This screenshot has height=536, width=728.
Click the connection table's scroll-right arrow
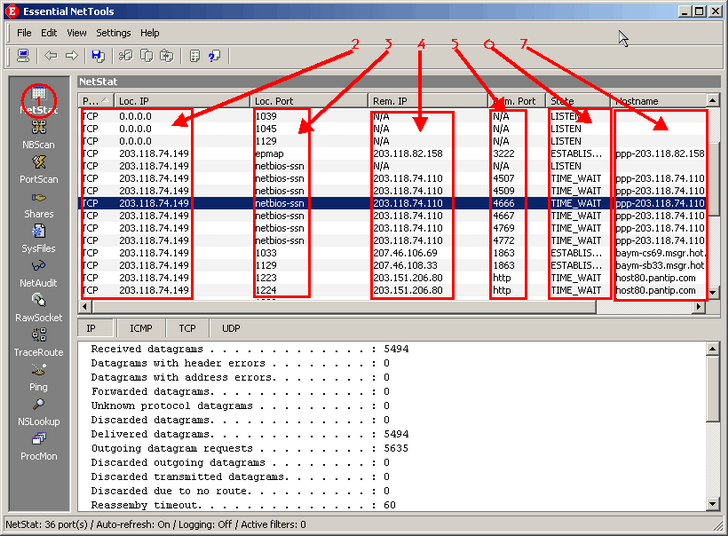coord(699,307)
